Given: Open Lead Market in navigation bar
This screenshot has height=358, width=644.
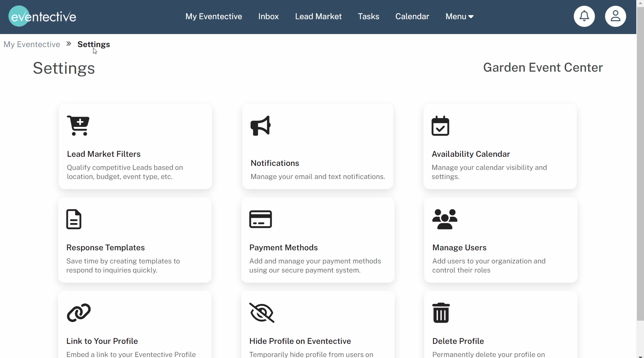Looking at the screenshot, I should click(x=318, y=16).
